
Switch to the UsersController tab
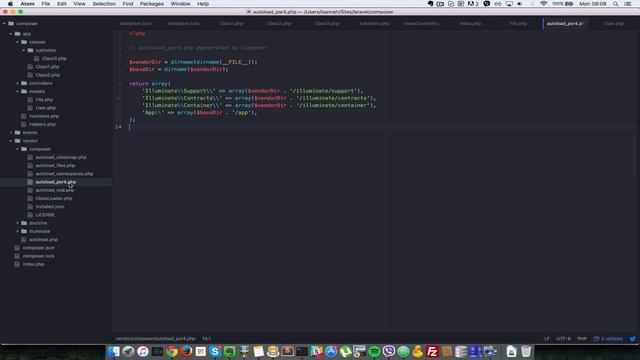point(422,24)
